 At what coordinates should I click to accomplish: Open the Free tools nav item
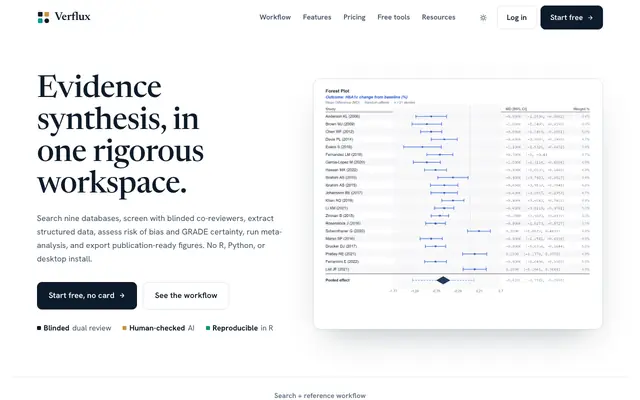tap(393, 17)
